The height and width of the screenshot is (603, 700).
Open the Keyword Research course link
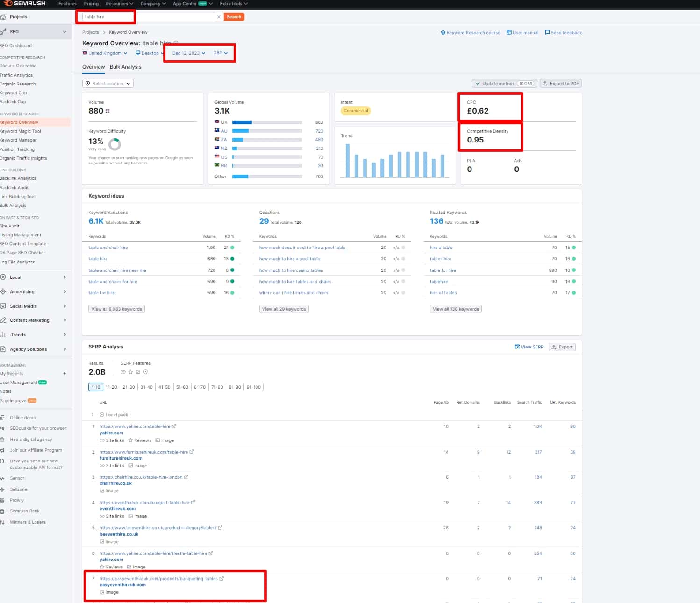click(x=471, y=33)
